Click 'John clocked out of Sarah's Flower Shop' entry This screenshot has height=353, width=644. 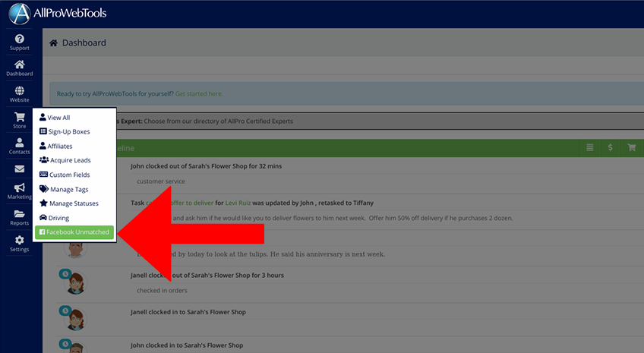pos(206,166)
